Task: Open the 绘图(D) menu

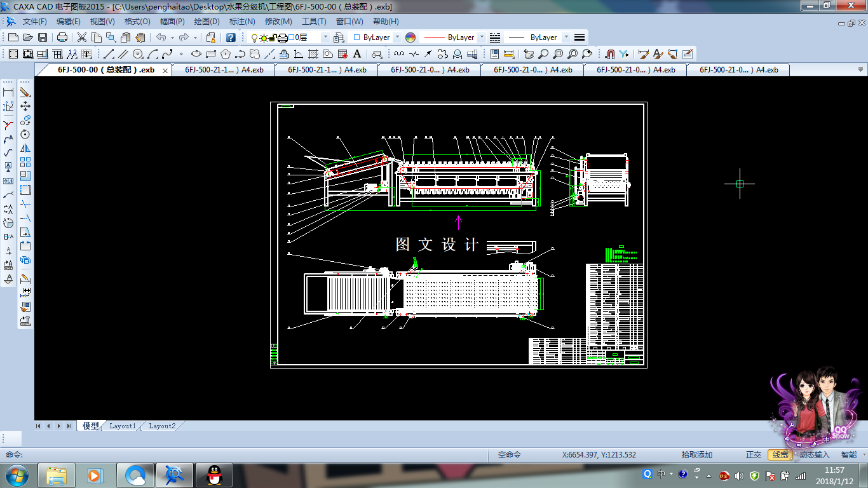Action: (x=207, y=21)
